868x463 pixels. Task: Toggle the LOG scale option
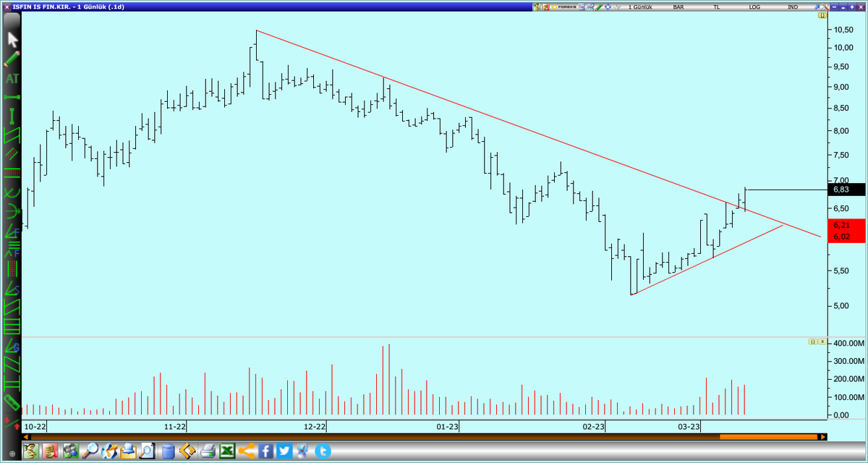pyautogui.click(x=755, y=7)
